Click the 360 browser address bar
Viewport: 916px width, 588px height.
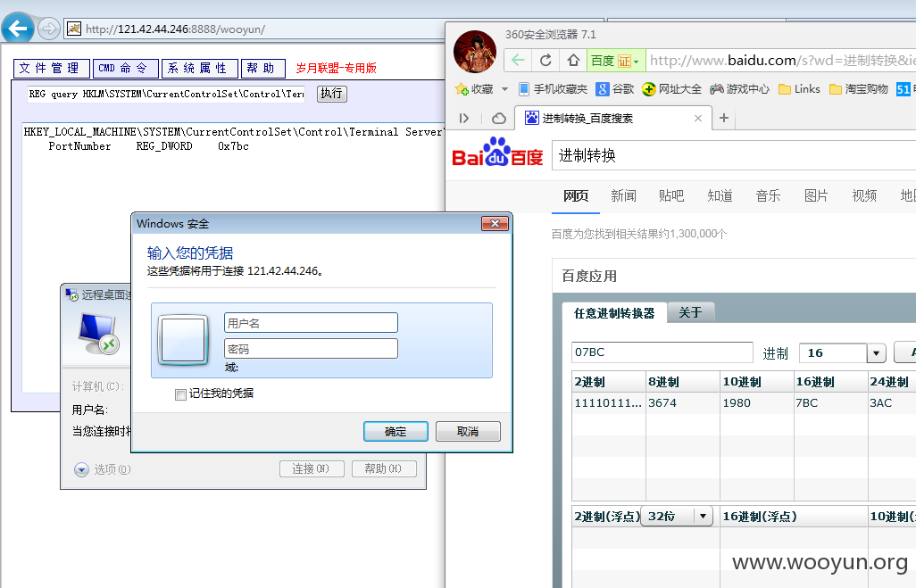(782, 60)
